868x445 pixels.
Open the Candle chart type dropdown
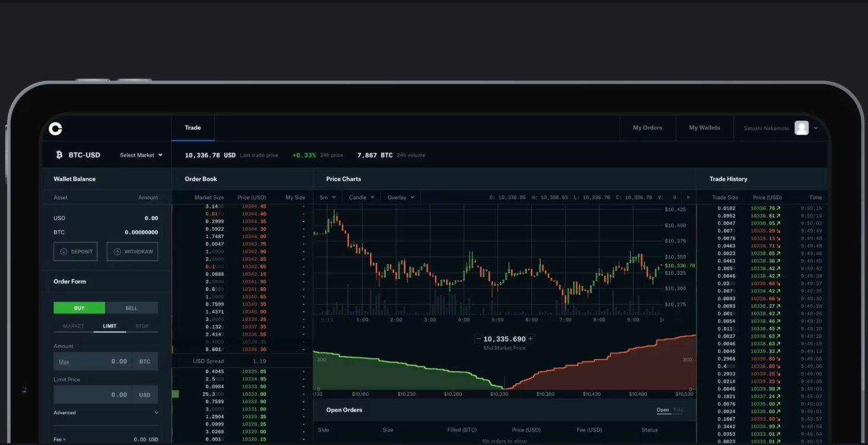361,198
